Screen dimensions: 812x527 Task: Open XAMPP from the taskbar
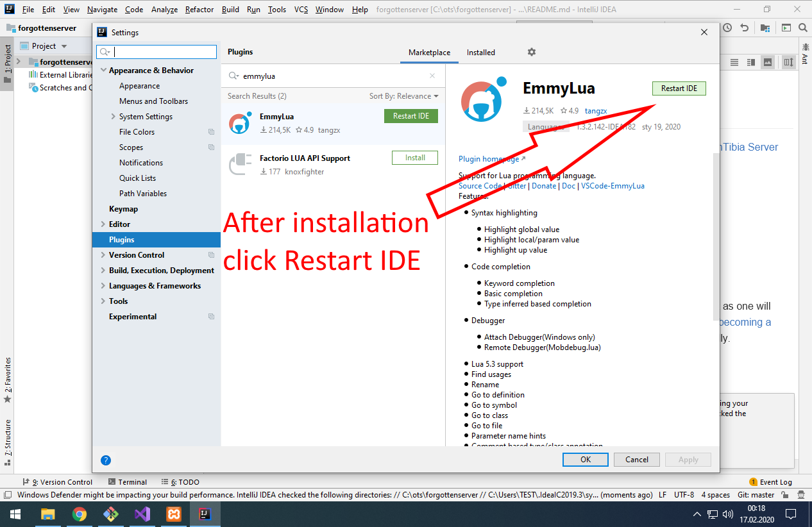coord(174,514)
